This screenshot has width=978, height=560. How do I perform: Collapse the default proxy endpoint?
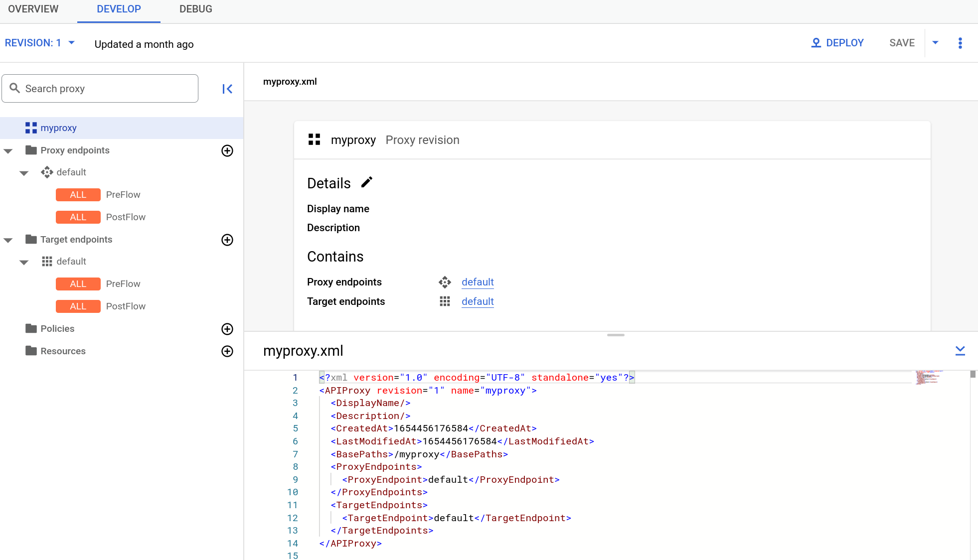[x=23, y=172]
